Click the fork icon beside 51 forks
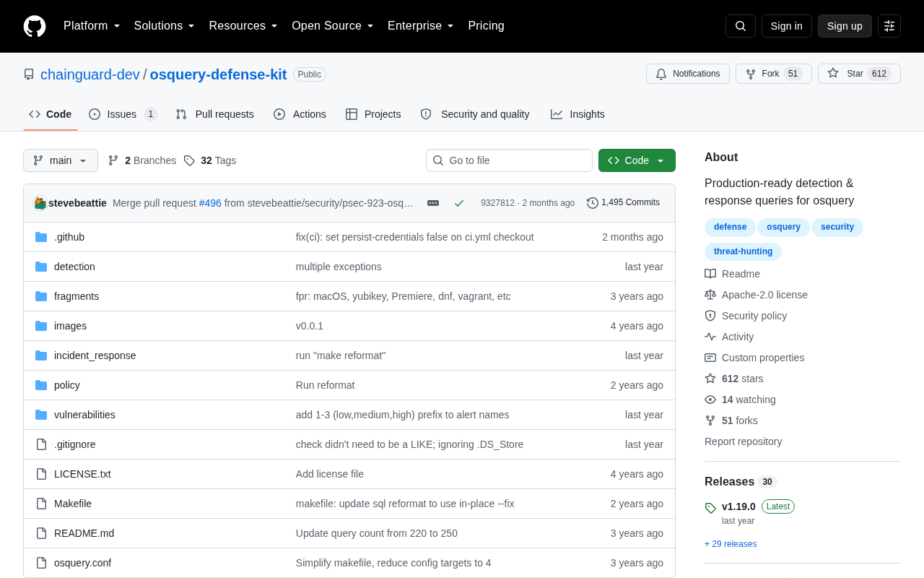 710,420
